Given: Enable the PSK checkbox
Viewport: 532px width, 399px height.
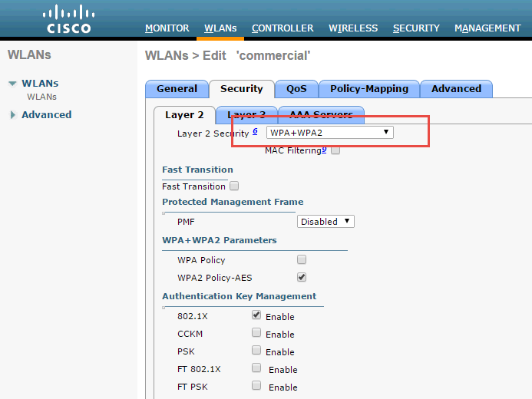Looking at the screenshot, I should click(256, 350).
